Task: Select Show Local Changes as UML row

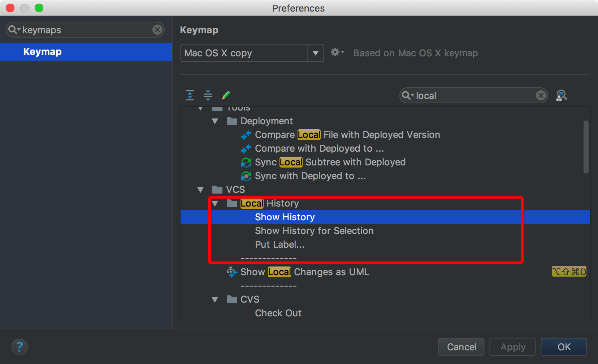Action: pos(385,272)
